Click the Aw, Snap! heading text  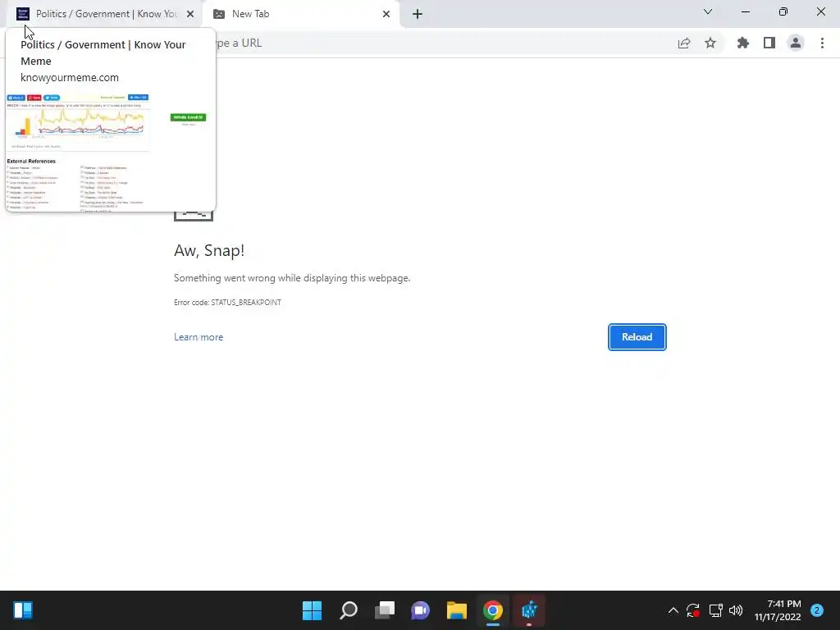tap(209, 250)
